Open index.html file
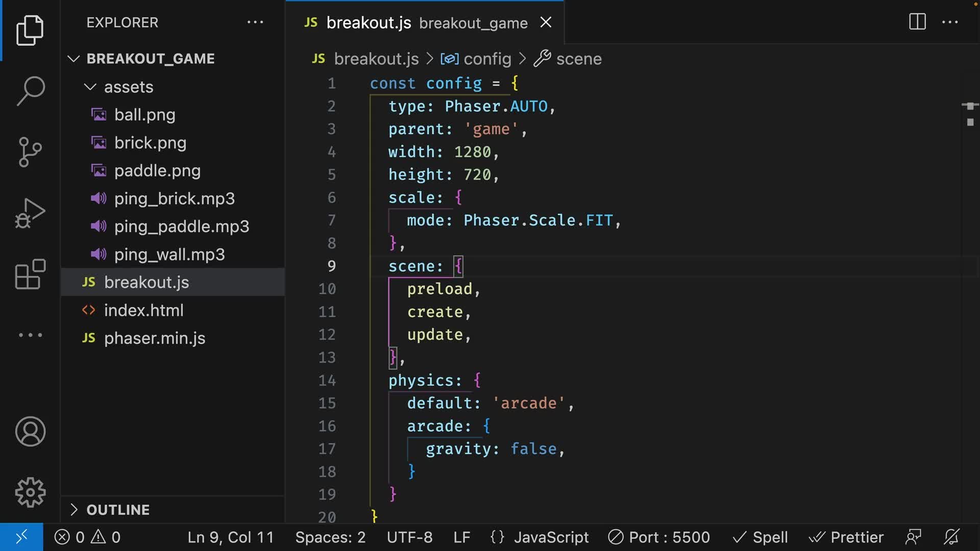This screenshot has width=980, height=551. pyautogui.click(x=173, y=310)
